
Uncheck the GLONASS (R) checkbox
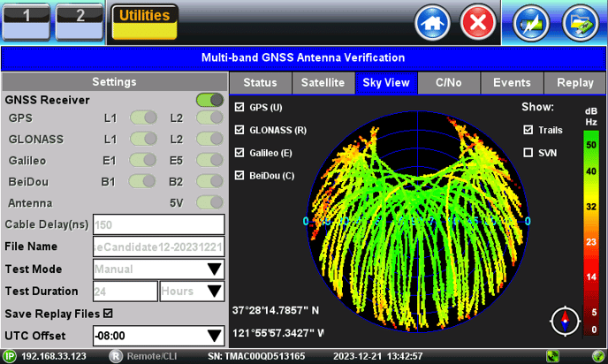(x=240, y=130)
